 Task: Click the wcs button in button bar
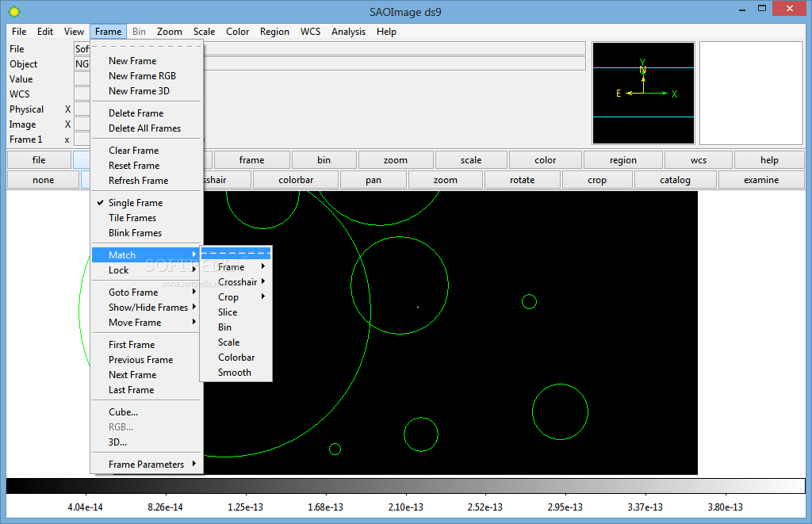[x=699, y=160]
